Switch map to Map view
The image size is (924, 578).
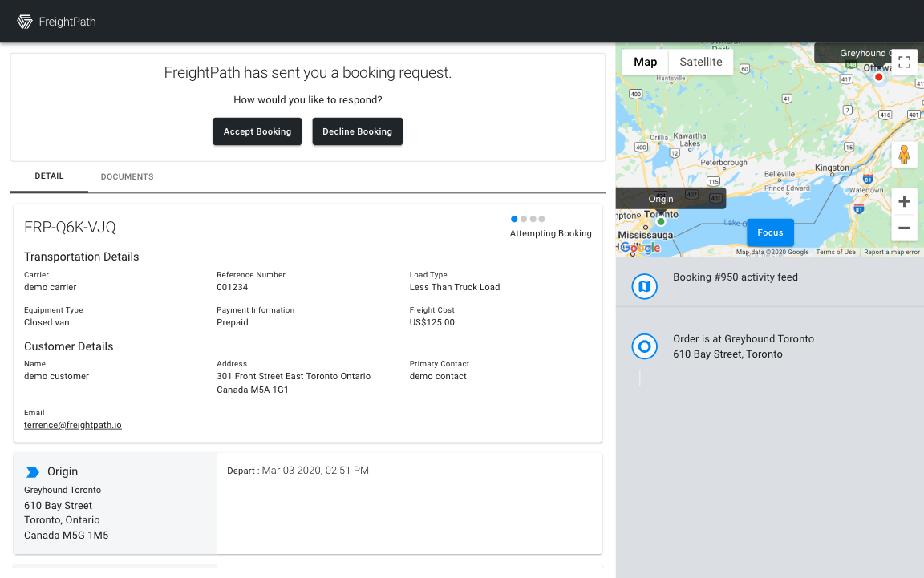645,62
